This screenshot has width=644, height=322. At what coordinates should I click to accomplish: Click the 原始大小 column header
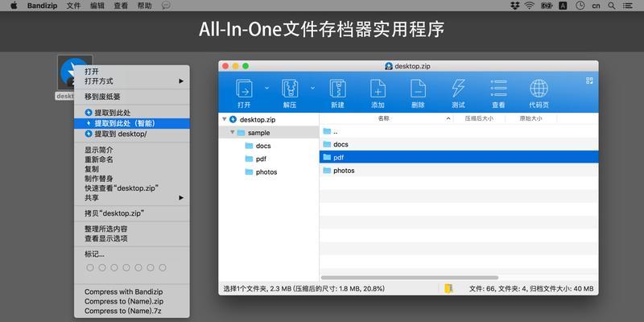[531, 118]
